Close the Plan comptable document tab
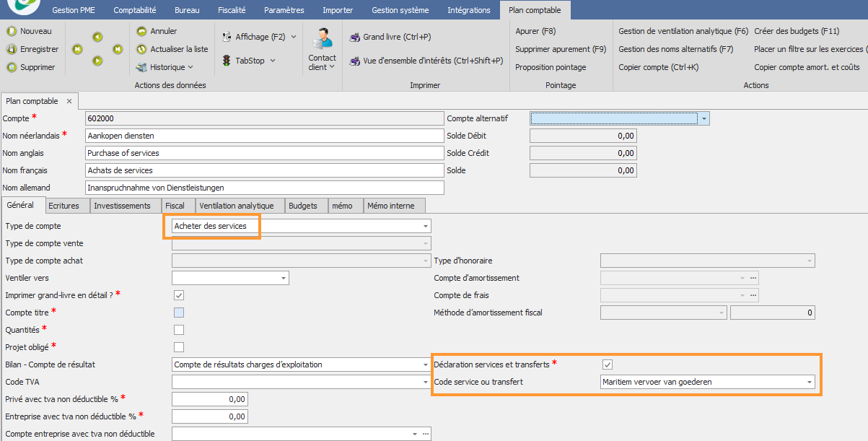This screenshot has width=868, height=441. [69, 102]
